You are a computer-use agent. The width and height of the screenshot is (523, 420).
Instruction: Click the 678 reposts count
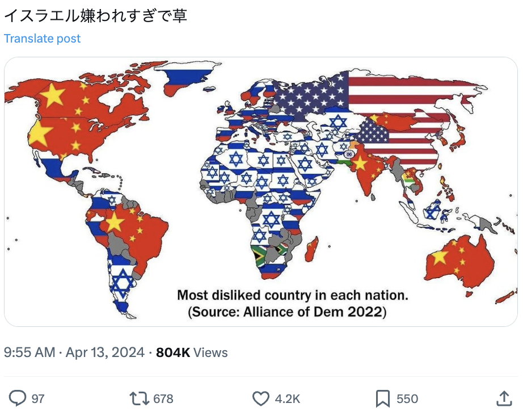[163, 398]
